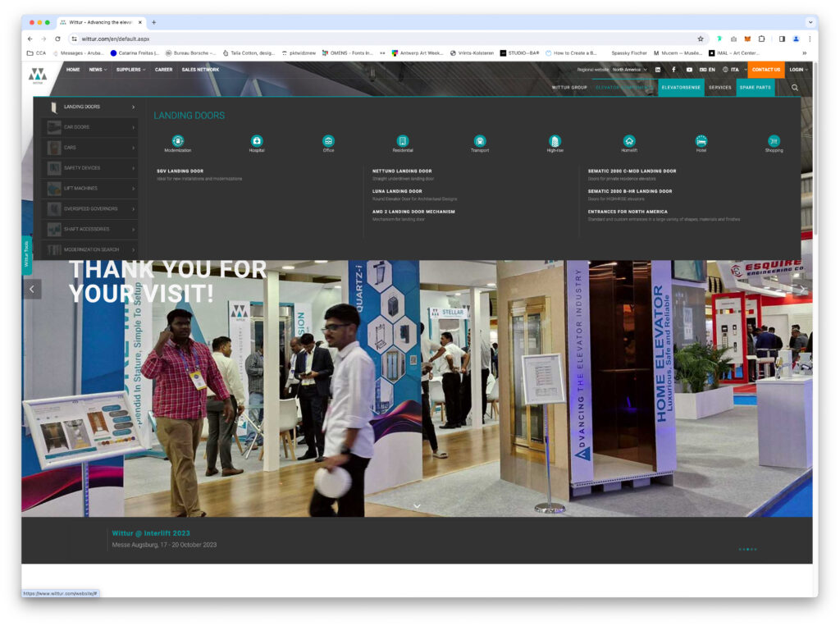Expand the LOGIN dropdown
The image size is (840, 626).
tap(797, 70)
